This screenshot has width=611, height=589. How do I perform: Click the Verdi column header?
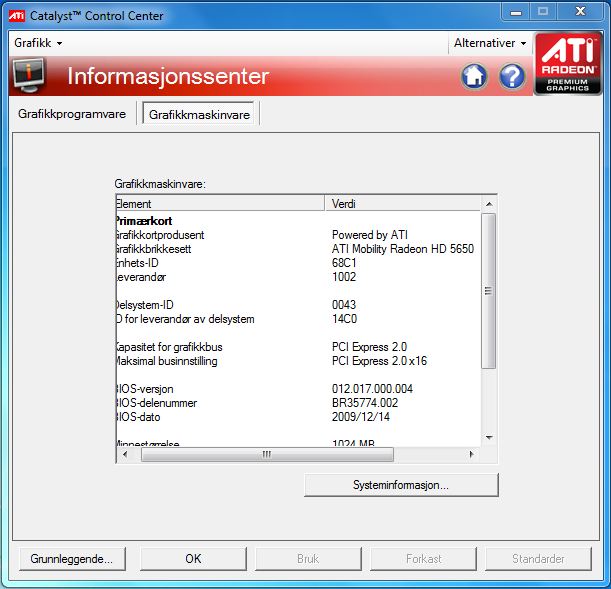coord(403,203)
